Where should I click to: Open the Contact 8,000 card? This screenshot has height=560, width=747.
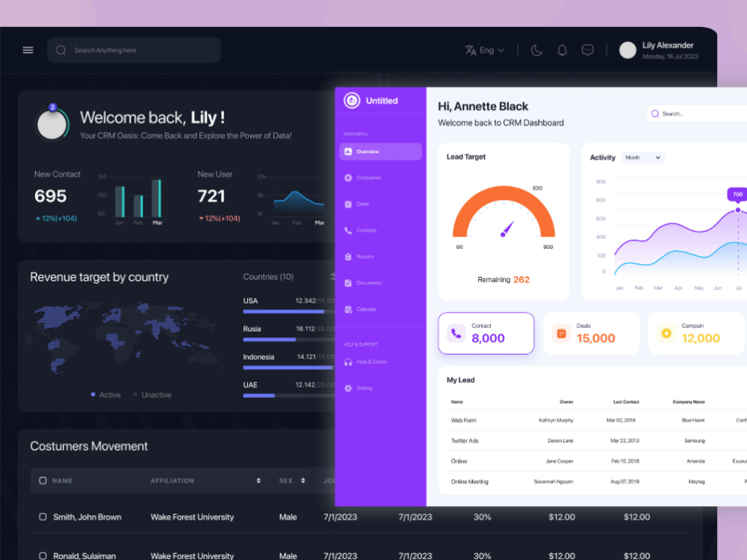click(x=486, y=333)
